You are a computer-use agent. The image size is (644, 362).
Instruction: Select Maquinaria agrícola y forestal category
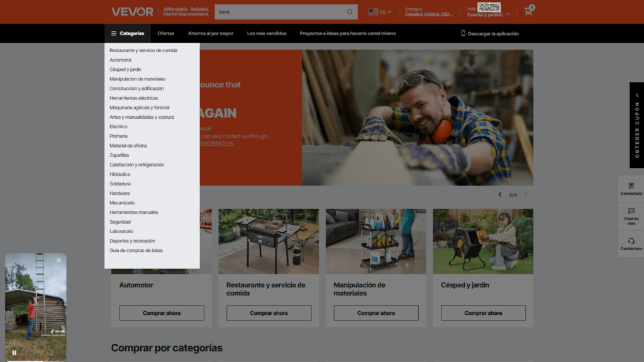point(139,107)
